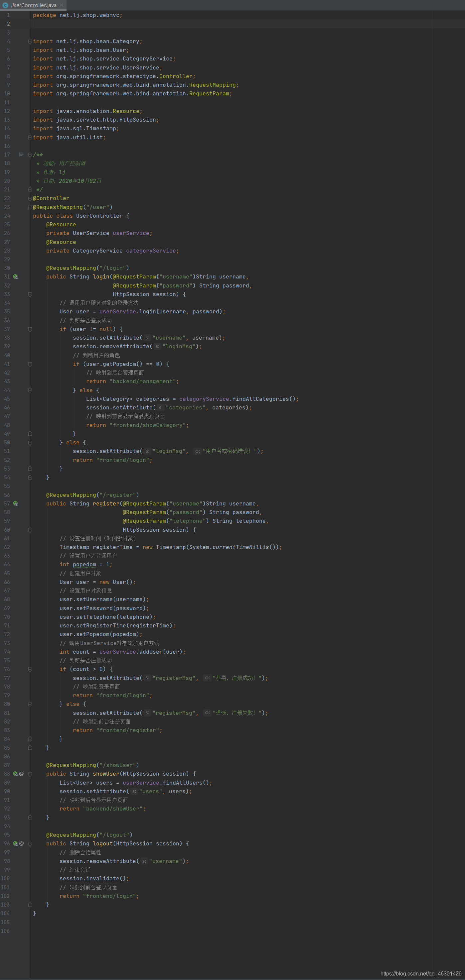Click setRegisterTime(registerTime) on line 71
This screenshot has width=465, height=980.
(x=124, y=625)
